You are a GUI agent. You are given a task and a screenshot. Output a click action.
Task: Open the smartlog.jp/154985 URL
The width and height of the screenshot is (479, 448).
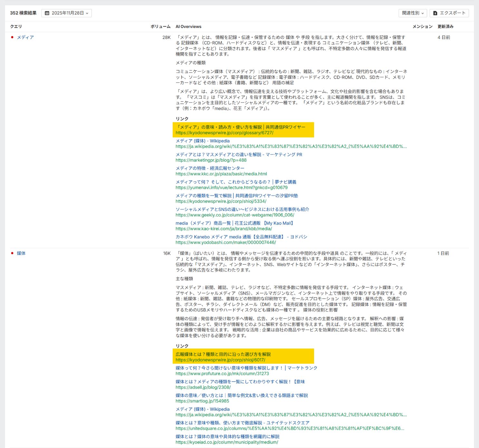click(x=202, y=401)
